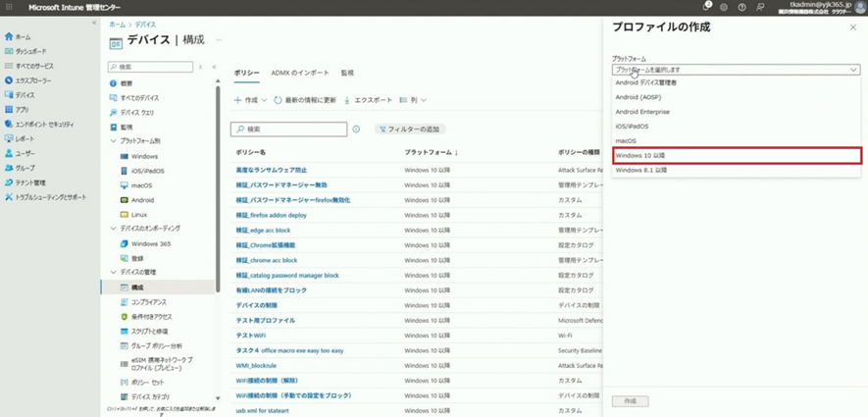
Task: Collapse the プラットフォーム別 tree section
Action: [114, 141]
